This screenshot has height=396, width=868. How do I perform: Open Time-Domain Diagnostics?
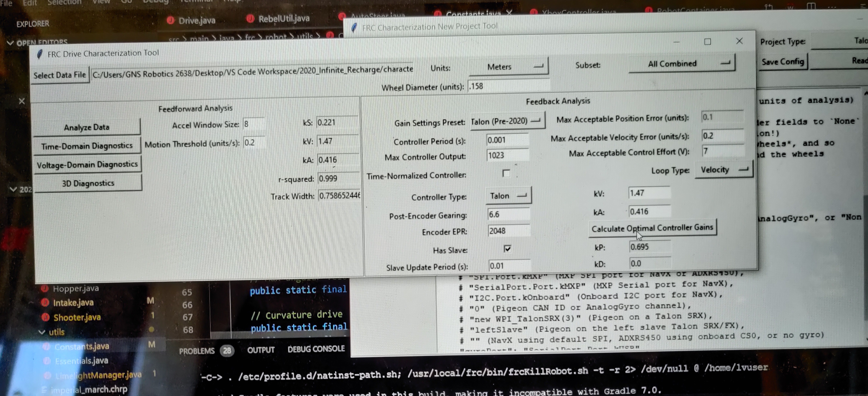87,146
